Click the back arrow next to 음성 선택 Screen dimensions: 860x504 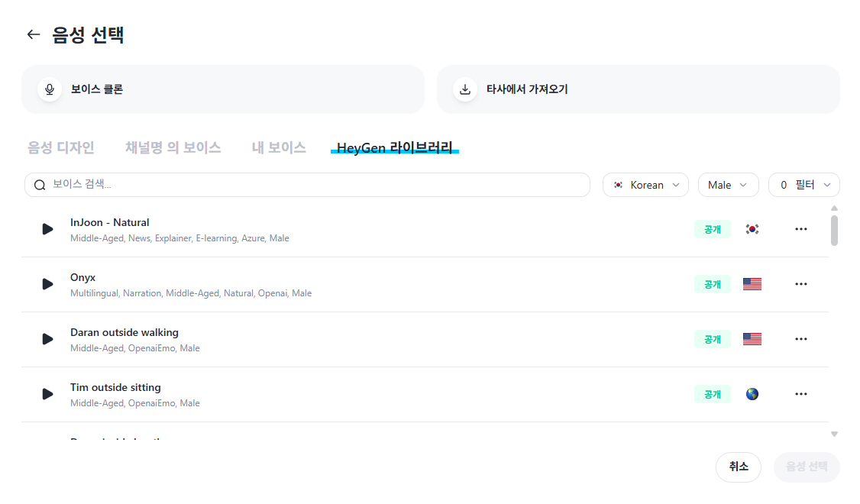coord(33,34)
